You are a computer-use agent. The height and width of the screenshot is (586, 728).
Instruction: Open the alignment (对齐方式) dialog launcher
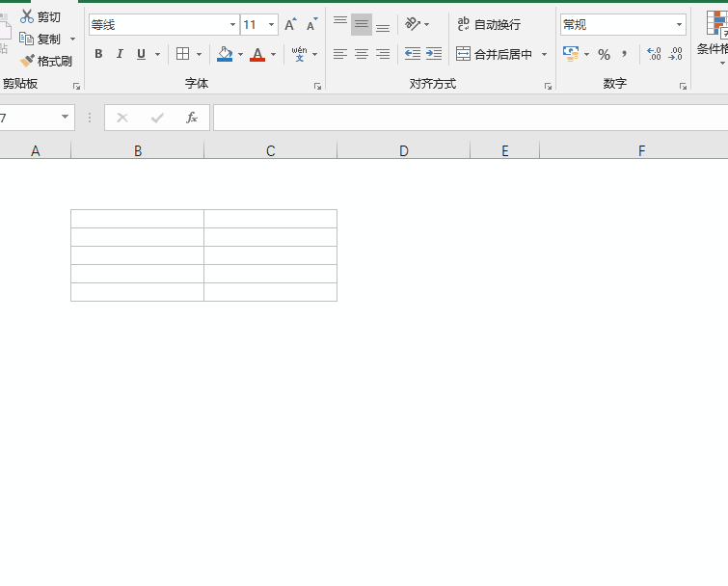(x=548, y=87)
